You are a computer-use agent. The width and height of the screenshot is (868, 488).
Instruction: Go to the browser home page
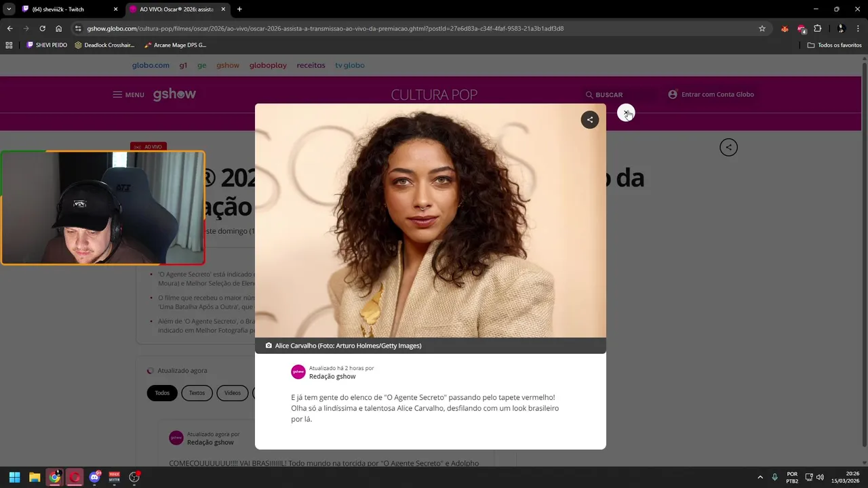pos(58,28)
